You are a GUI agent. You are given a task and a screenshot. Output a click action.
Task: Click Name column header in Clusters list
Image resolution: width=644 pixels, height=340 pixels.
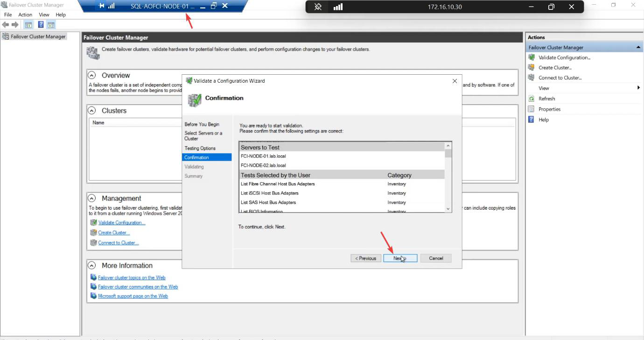coord(98,123)
